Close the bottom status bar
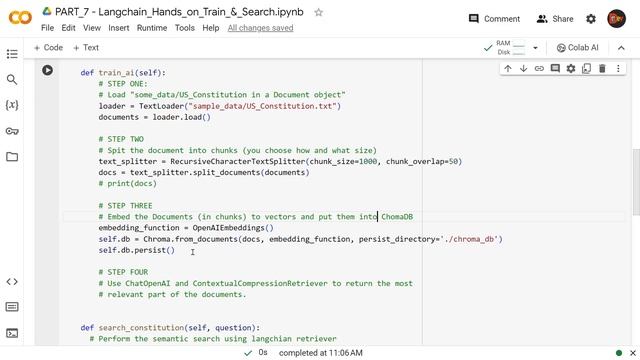The height and width of the screenshot is (360, 640). pos(633,353)
